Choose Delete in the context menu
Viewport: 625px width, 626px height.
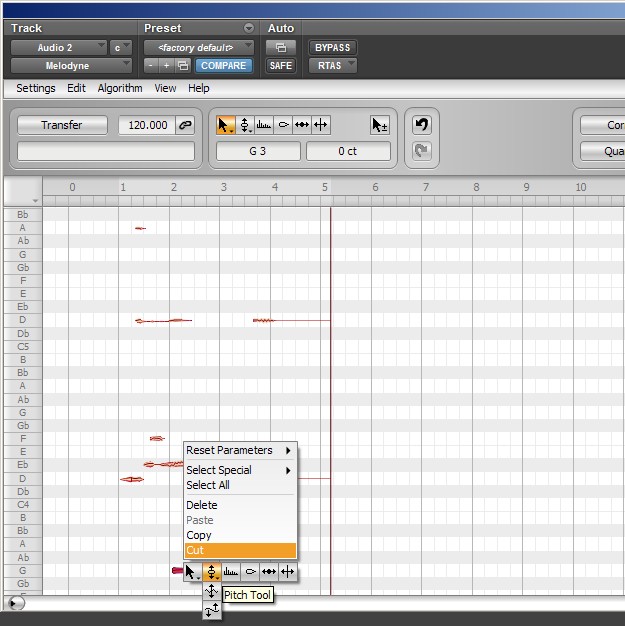[240, 505]
